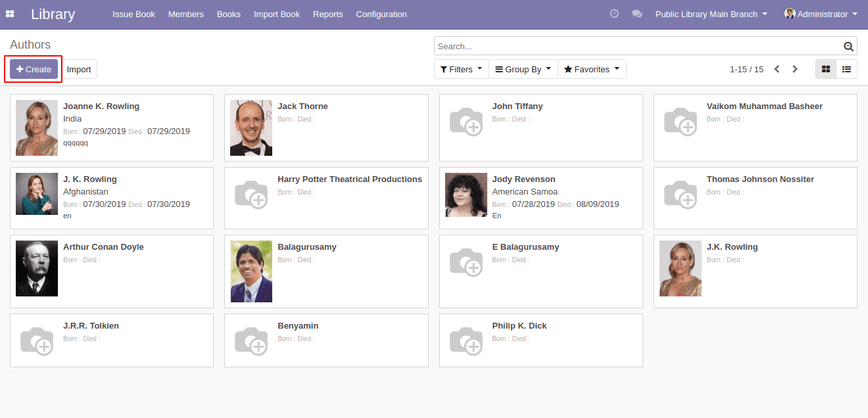Screen dimensions: 868x418
Task: Create a new author
Action: click(x=34, y=69)
